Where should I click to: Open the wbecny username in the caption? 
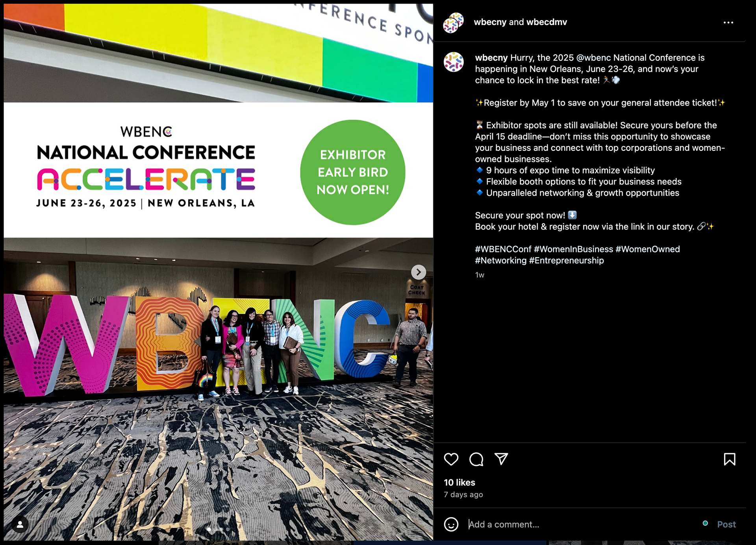point(491,57)
